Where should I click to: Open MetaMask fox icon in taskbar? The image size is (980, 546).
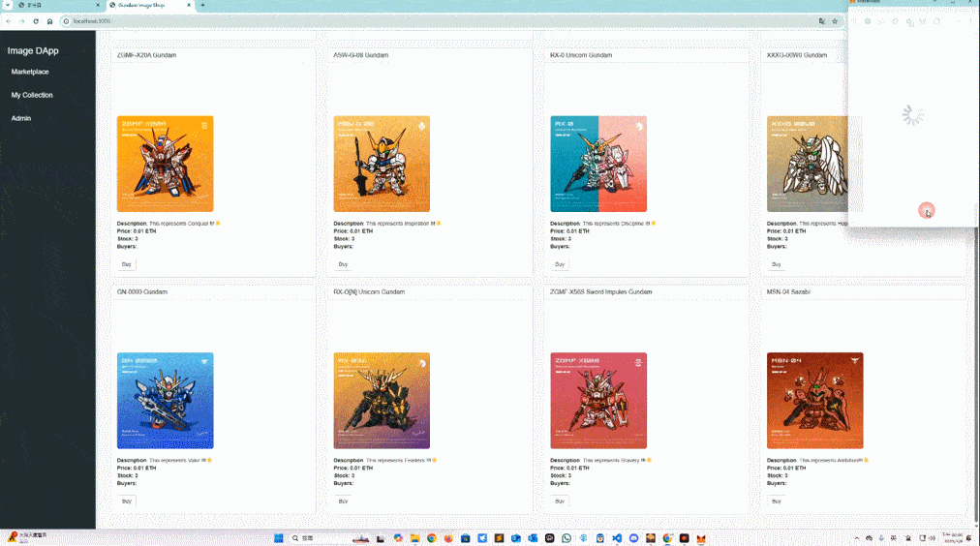click(x=701, y=538)
